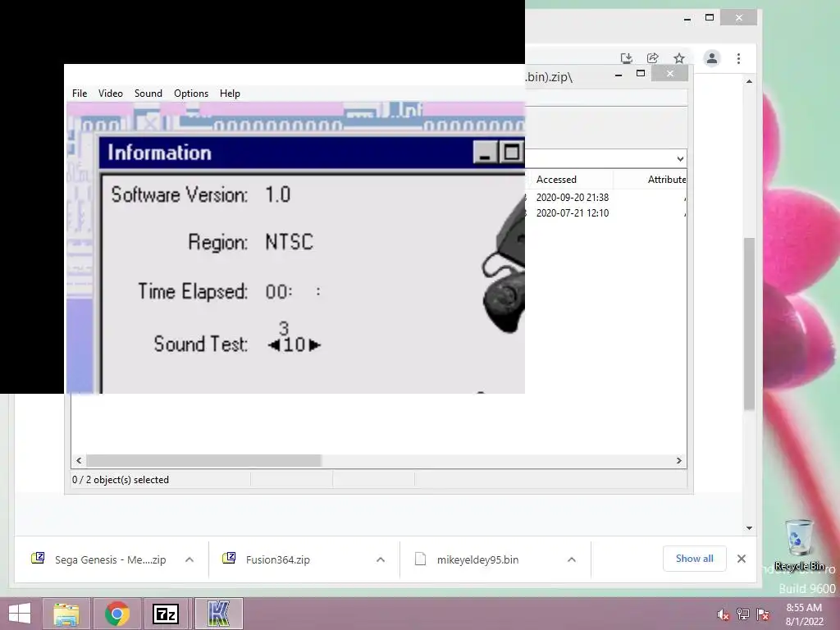Open Chrome three-dot menu
This screenshot has height=630, width=840.
(738, 58)
